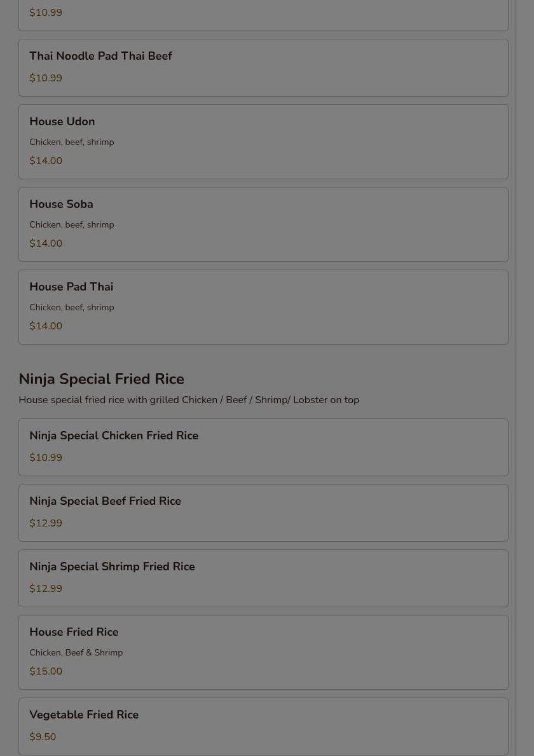Click the $12.99 price of Beef Fried Rice
Screen dimensions: 534x756
tap(46, 523)
